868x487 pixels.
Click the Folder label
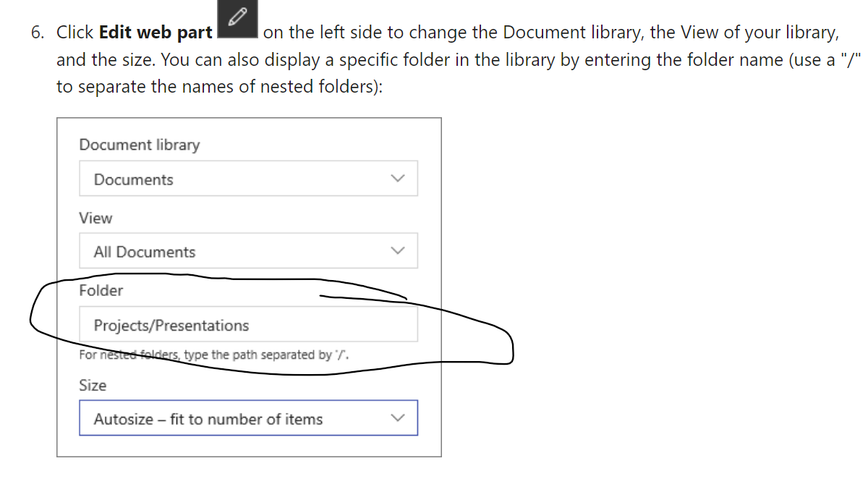tap(101, 290)
